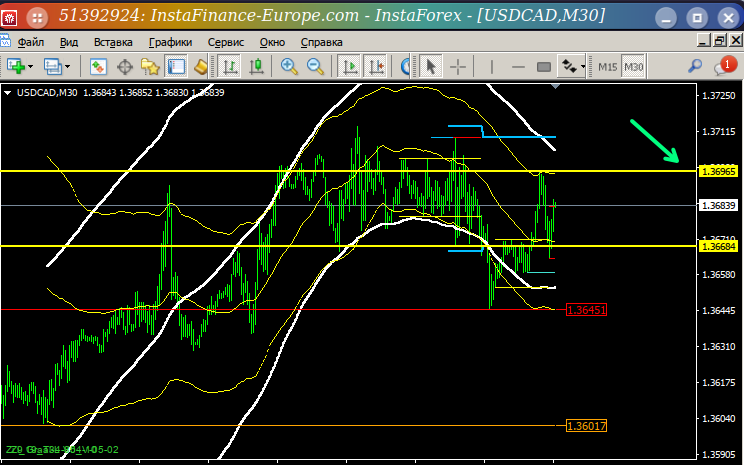
Task: Switch chart to candlesticks mode
Action: pos(256,66)
